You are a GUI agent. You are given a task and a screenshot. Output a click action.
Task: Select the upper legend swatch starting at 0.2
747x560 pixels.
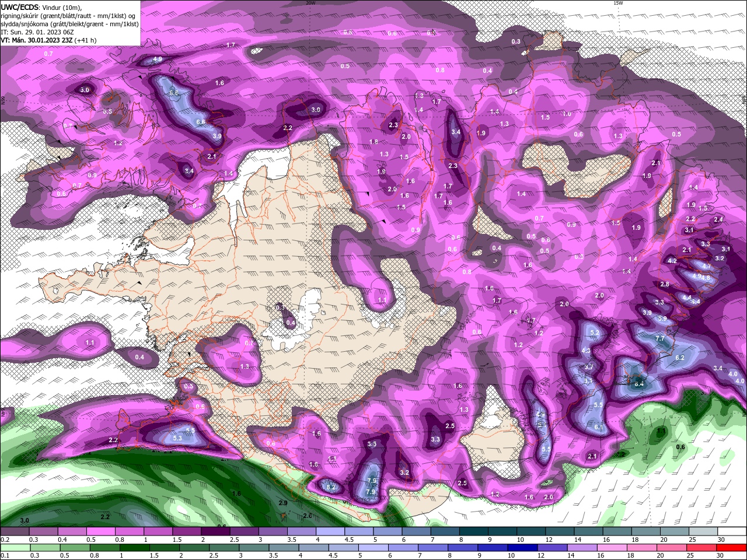tap(15, 531)
